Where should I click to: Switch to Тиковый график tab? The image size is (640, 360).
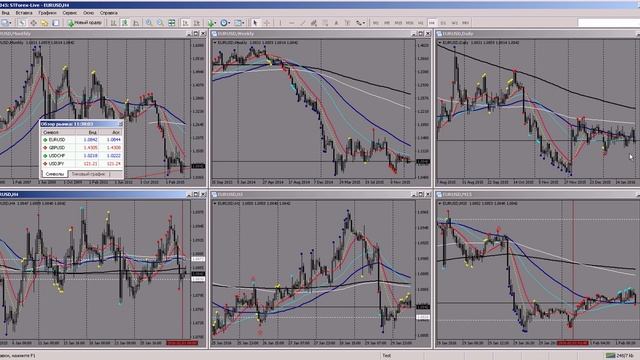[x=89, y=174]
